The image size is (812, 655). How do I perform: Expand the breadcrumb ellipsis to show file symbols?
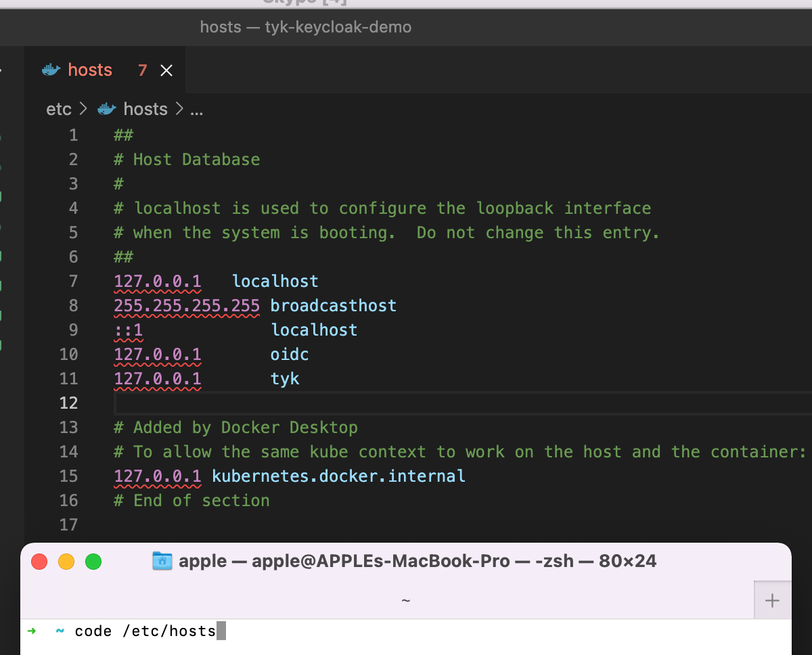click(x=196, y=109)
